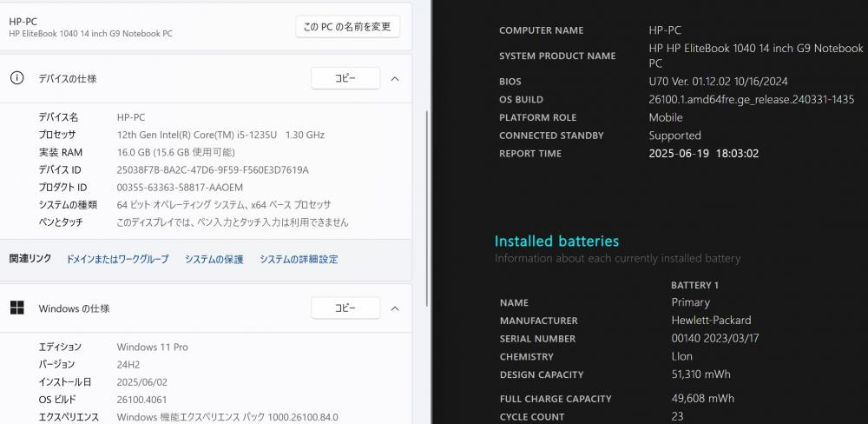Select the install date 2025/06/02
This screenshot has height=424, width=868.
click(x=141, y=382)
